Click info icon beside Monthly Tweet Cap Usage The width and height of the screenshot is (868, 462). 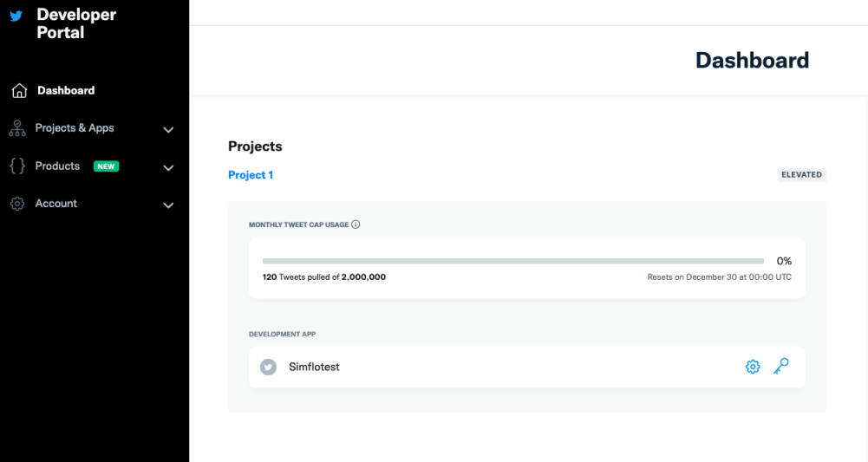356,224
